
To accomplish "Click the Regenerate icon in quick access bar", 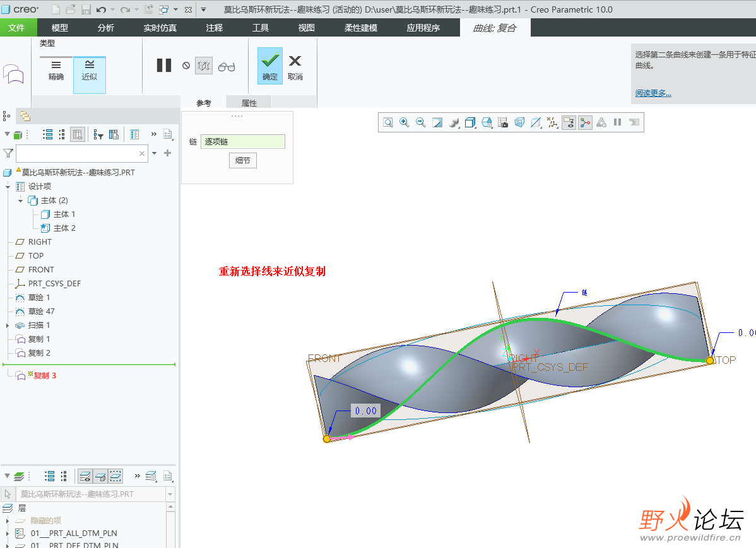I will pos(148,9).
